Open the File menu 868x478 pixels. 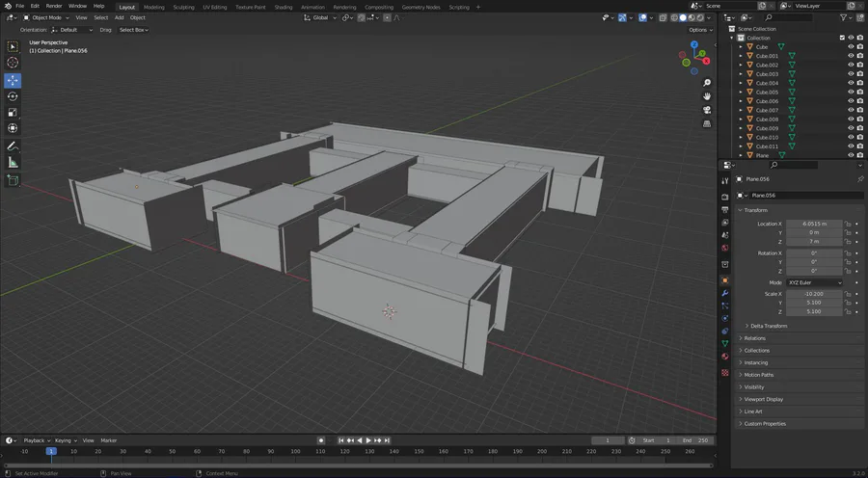tap(20, 6)
